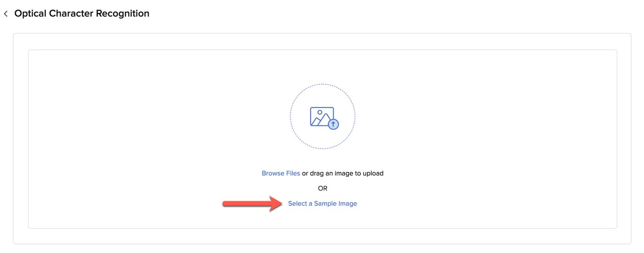
Task: Click the upward arrow badge on the image icon
Action: point(334,124)
